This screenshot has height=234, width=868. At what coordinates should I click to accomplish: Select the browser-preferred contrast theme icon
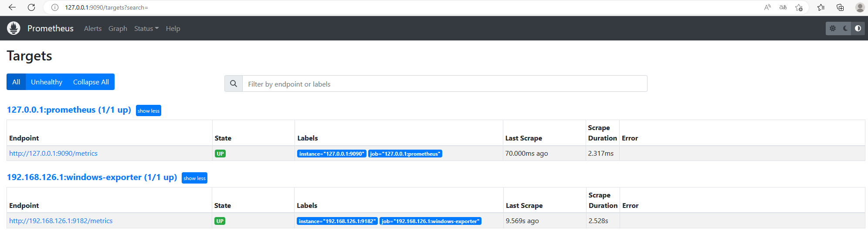pos(858,28)
